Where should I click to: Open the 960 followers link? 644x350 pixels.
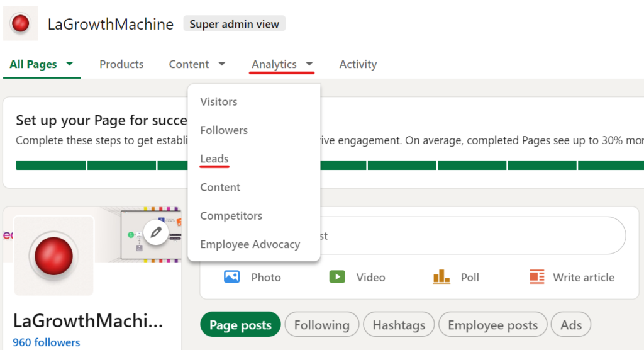click(x=47, y=342)
